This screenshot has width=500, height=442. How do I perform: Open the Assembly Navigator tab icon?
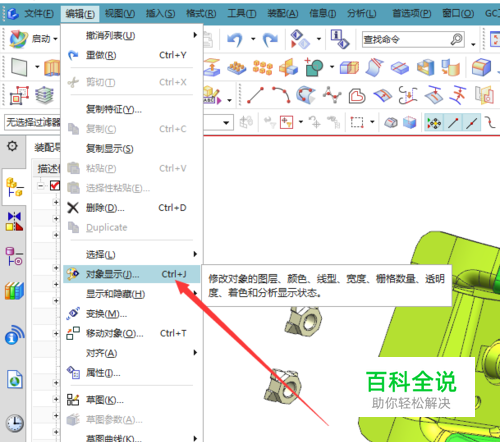pos(14,187)
